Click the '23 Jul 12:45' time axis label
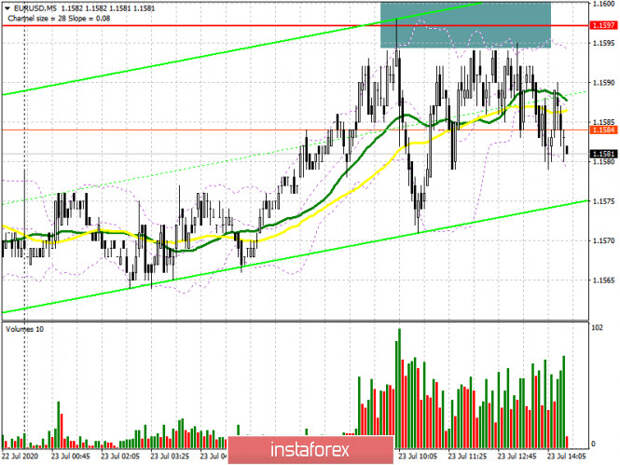This screenshot has width=620, height=465. [517, 456]
